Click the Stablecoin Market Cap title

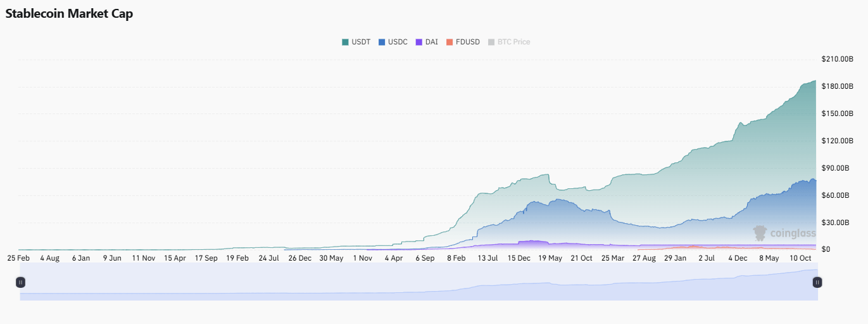(x=69, y=13)
